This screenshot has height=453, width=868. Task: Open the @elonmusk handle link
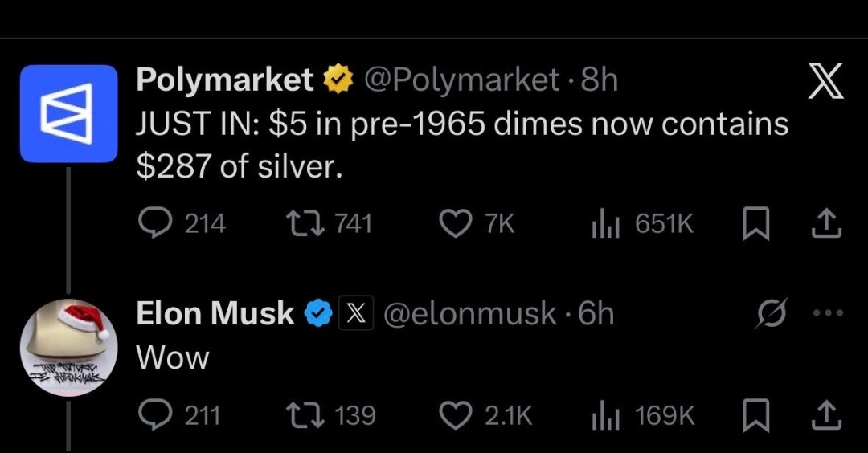click(470, 313)
